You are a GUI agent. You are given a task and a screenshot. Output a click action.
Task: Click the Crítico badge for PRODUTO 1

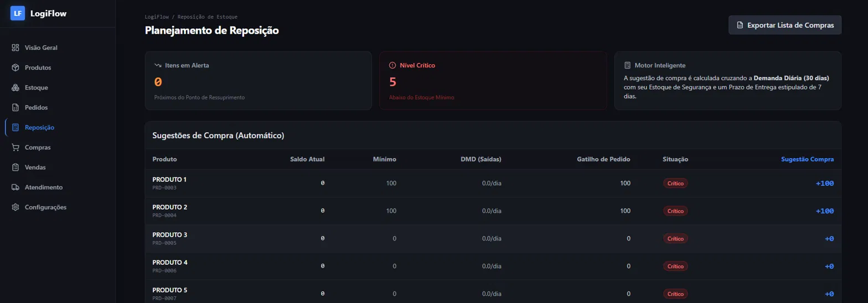[675, 183]
